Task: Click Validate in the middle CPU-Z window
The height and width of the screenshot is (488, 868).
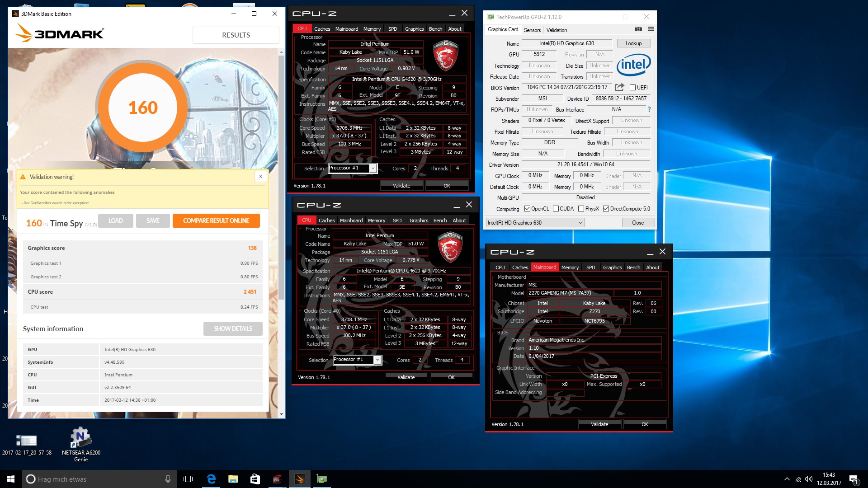Action: point(406,377)
